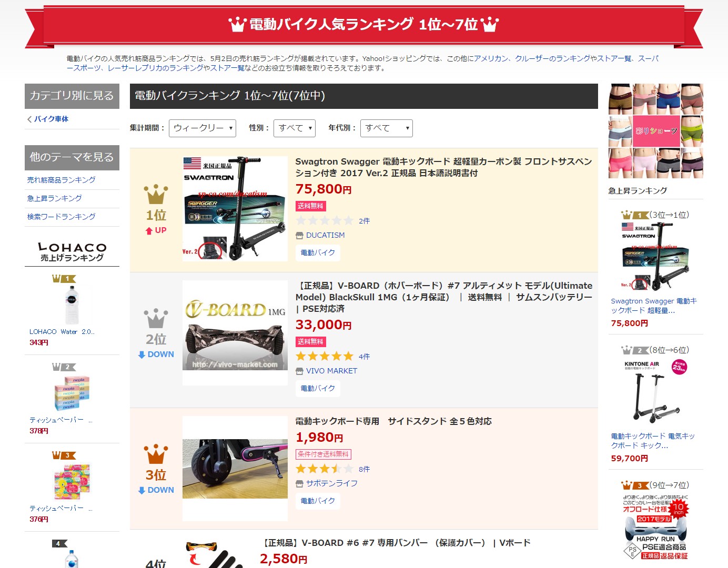Click the sidebar Swagtron scooter thumbnail
The width and height of the screenshot is (728, 568).
point(656,257)
